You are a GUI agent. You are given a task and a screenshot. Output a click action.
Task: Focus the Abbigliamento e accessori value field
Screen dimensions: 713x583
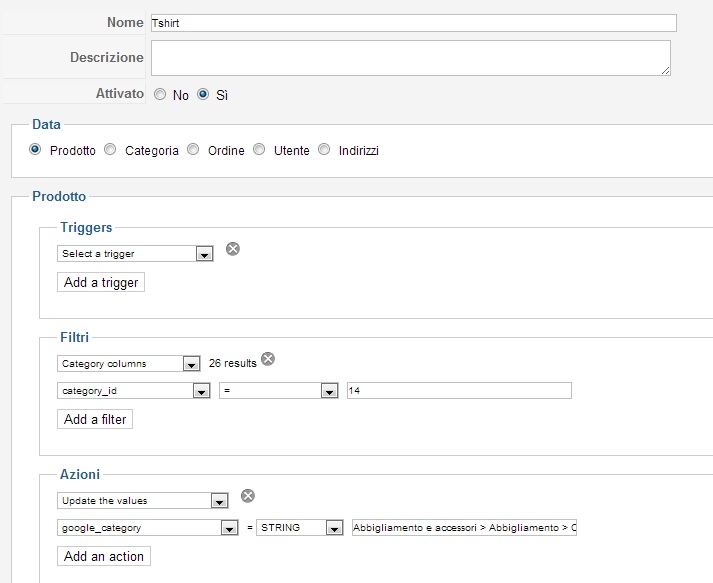click(464, 528)
